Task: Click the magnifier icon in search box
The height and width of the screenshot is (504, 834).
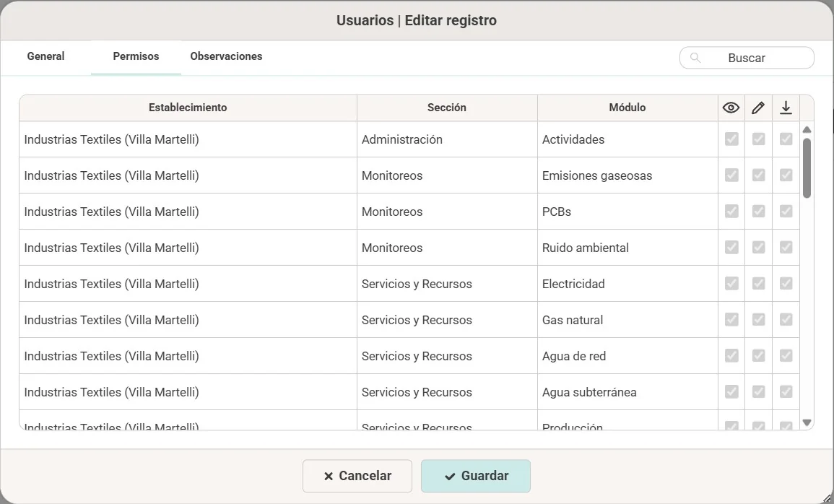Action: 695,58
